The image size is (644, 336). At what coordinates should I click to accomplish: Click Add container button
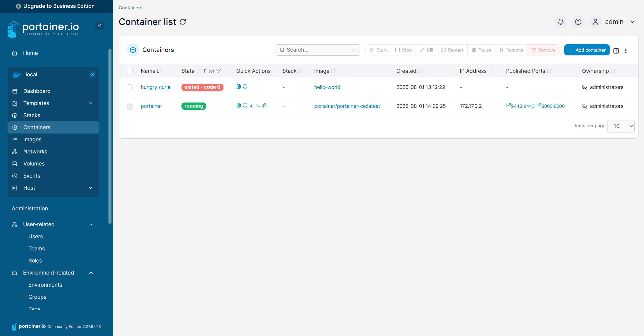(x=587, y=50)
